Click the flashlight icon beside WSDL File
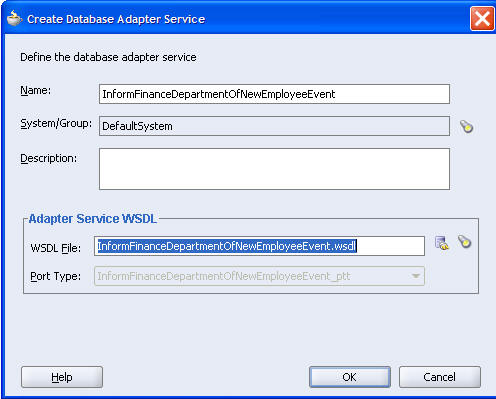 pyautogui.click(x=464, y=241)
